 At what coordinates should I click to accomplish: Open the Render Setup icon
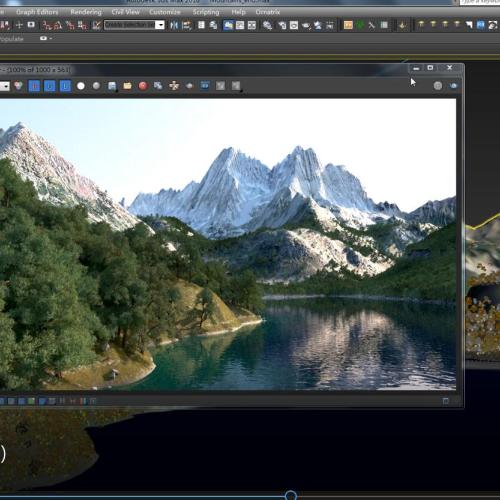(282, 25)
